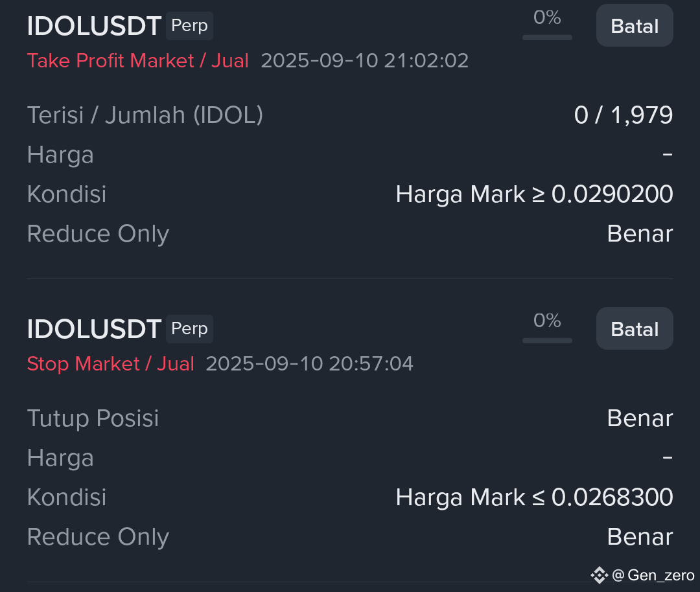Click the Harga Mark ≤ 0.0268300 condition value
Screen dimensions: 700x592
(x=534, y=497)
